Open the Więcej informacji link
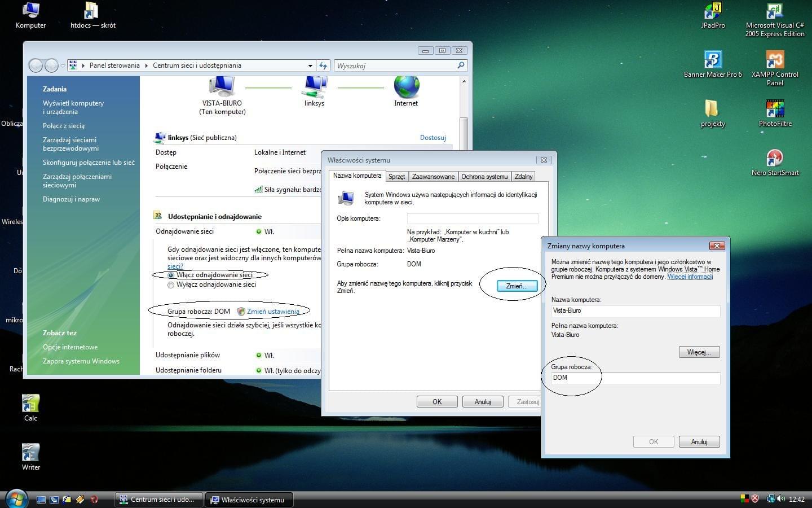Viewport: 812px width, 508px height. pyautogui.click(x=690, y=277)
